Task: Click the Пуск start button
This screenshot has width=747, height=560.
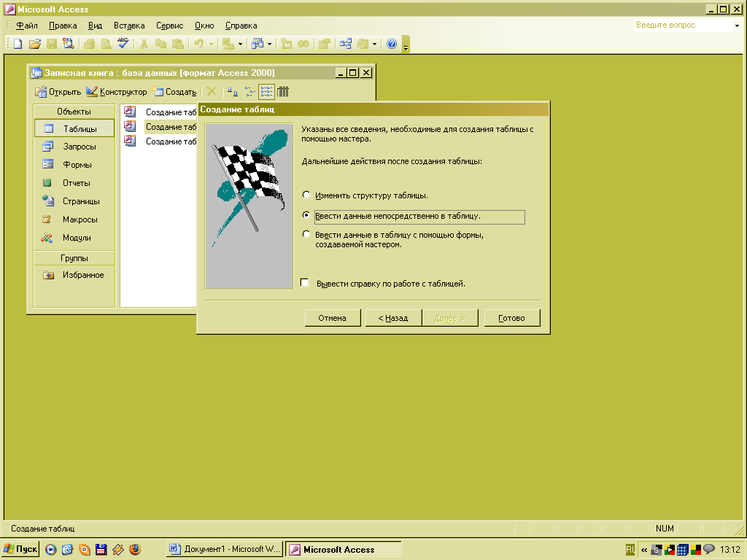Action: [x=20, y=549]
